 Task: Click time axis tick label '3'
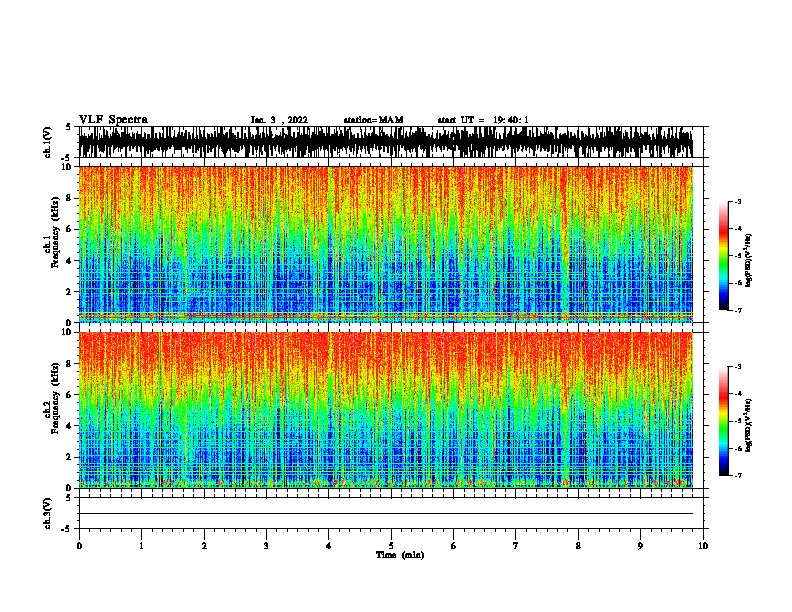click(x=266, y=546)
